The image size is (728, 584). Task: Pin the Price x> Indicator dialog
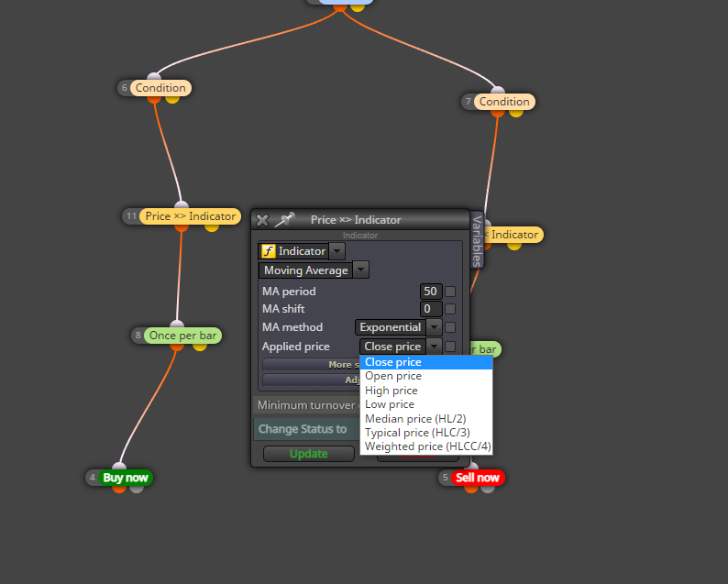pos(284,219)
